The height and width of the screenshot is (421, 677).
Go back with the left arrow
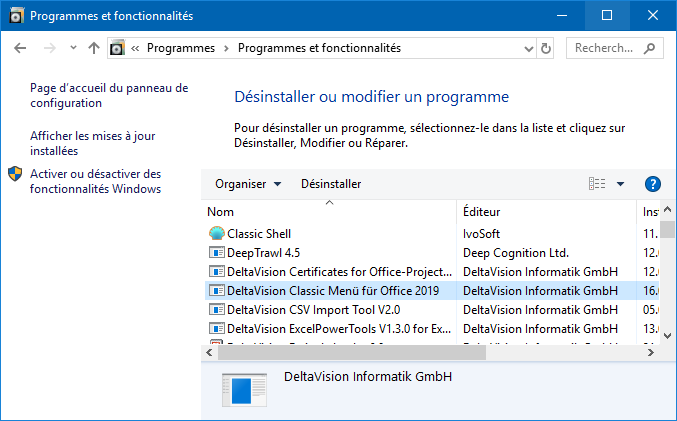[20, 48]
